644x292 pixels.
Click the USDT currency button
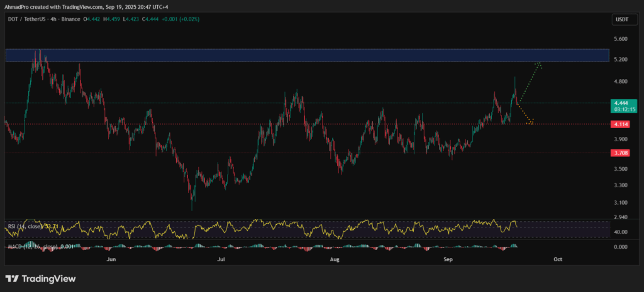pos(624,19)
